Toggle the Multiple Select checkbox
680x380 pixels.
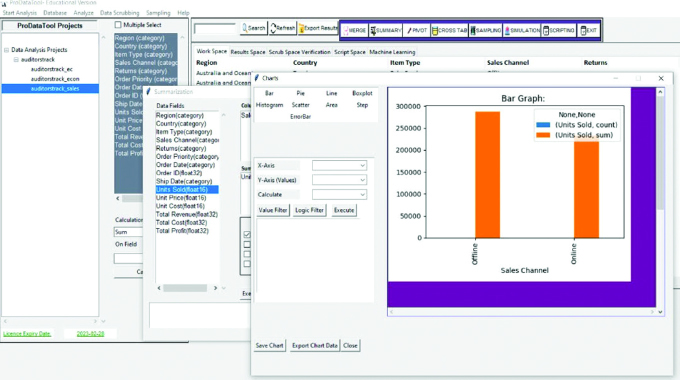[118, 25]
